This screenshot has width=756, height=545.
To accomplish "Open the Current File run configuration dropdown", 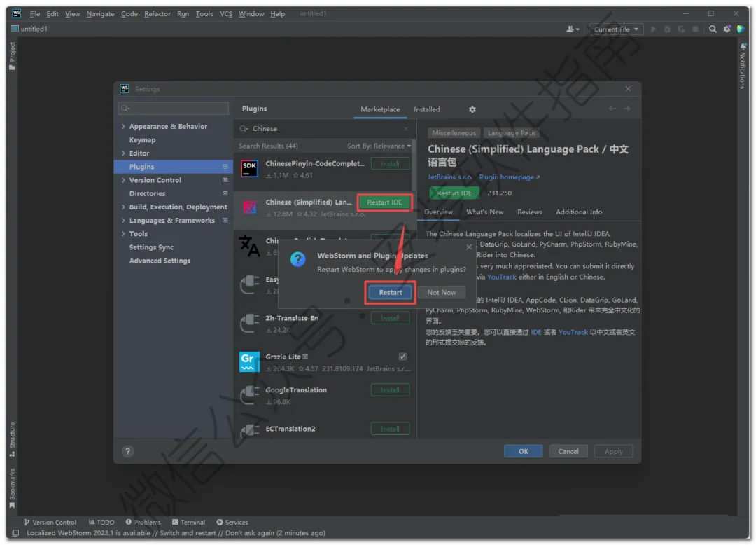I will (x=616, y=29).
